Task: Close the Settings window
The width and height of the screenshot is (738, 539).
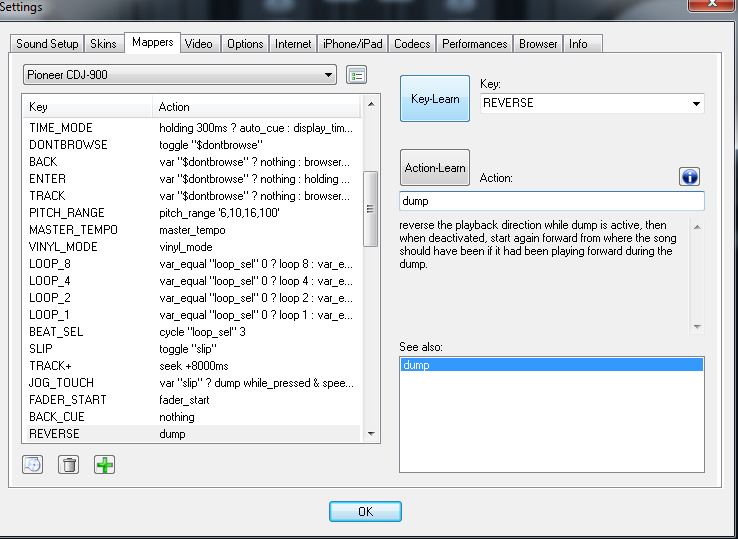Action: 712,4
